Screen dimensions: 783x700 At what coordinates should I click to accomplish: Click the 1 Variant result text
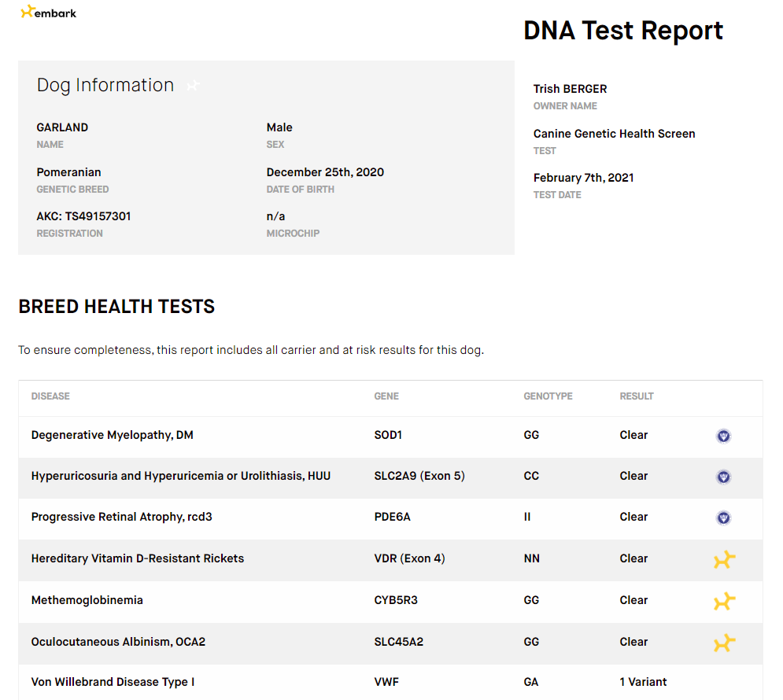coord(643,682)
